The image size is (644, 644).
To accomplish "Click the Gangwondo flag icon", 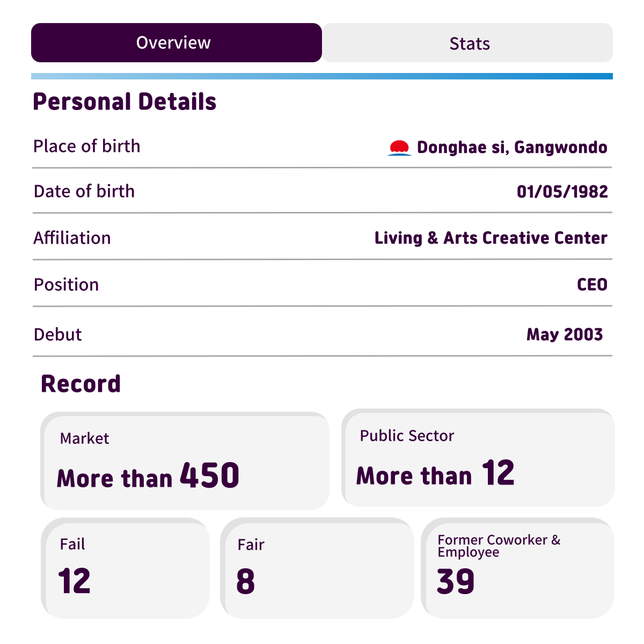I will pos(399,148).
